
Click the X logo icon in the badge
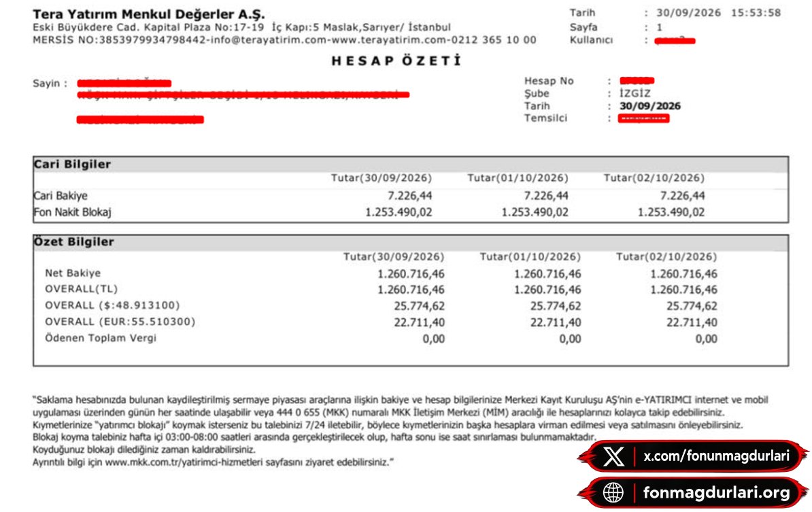[x=613, y=457]
